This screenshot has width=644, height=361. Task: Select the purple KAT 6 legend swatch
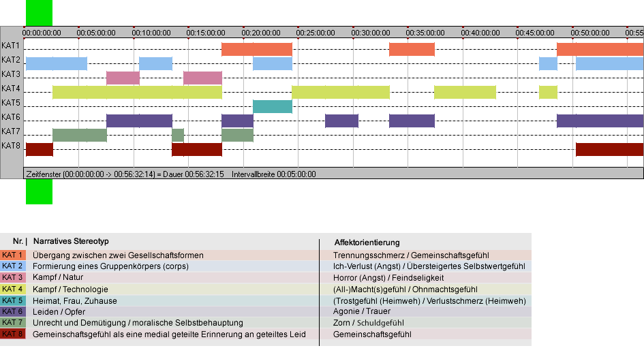pyautogui.click(x=13, y=311)
